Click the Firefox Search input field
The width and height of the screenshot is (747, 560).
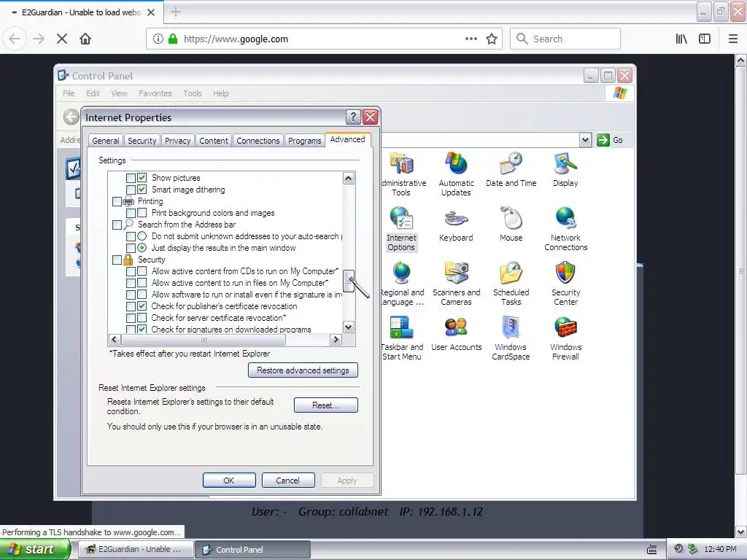click(x=565, y=39)
